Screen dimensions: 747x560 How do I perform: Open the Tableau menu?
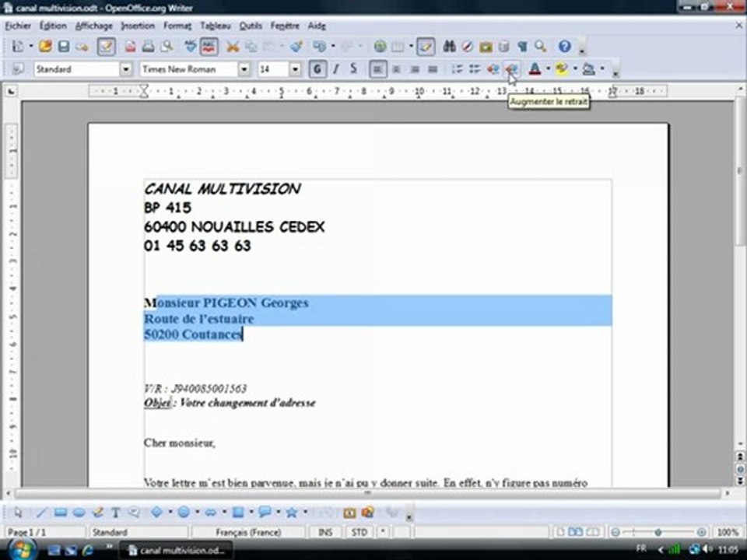(x=216, y=26)
